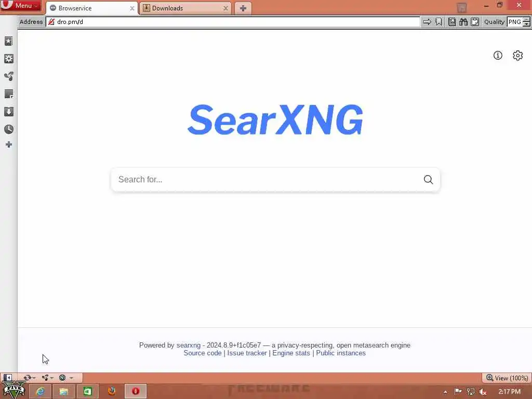Open the Engine stats link
Screen dimensions: 532x399
click(291, 353)
